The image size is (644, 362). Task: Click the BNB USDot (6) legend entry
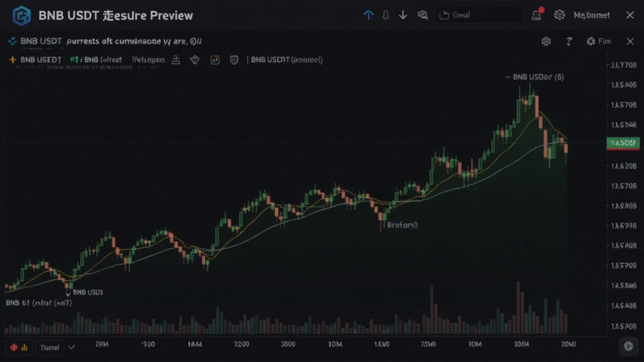(x=535, y=77)
